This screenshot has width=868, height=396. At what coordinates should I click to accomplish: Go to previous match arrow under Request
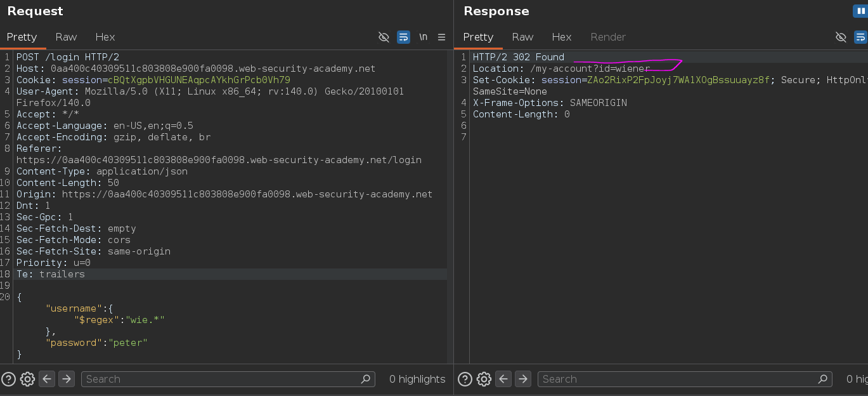(x=47, y=379)
